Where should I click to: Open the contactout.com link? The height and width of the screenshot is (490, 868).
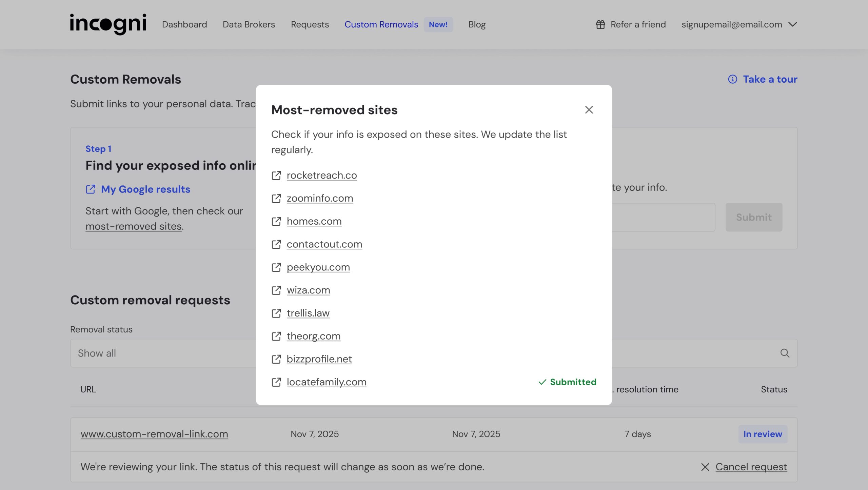324,244
